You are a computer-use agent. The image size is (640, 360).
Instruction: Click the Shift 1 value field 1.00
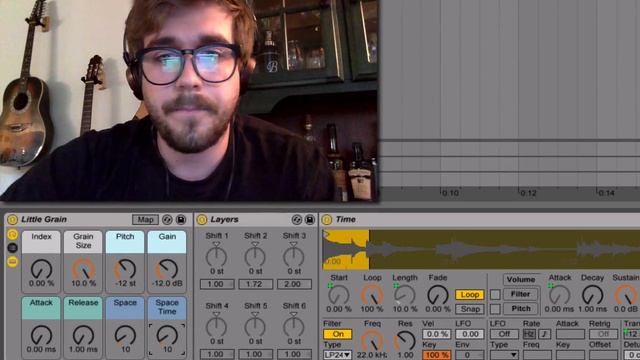click(217, 284)
